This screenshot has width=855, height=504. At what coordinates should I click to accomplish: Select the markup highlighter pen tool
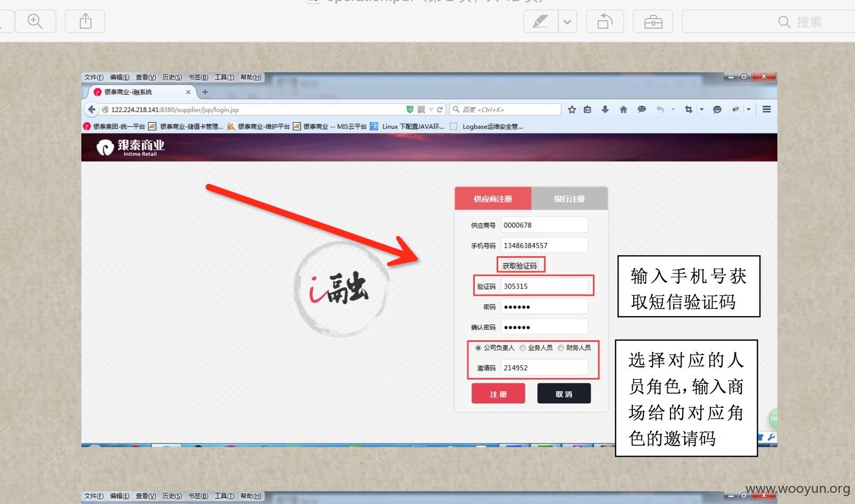[x=541, y=22]
